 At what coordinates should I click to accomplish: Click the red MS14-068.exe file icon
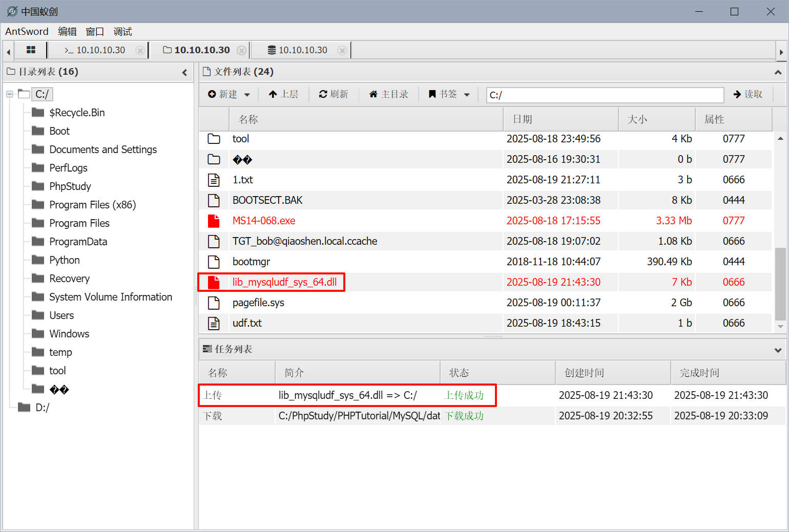point(214,221)
